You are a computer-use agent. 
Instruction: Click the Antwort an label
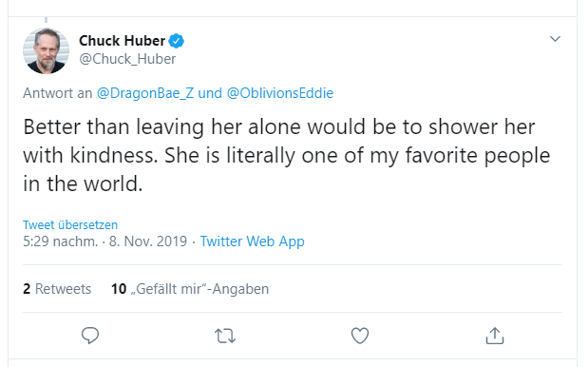pos(57,93)
